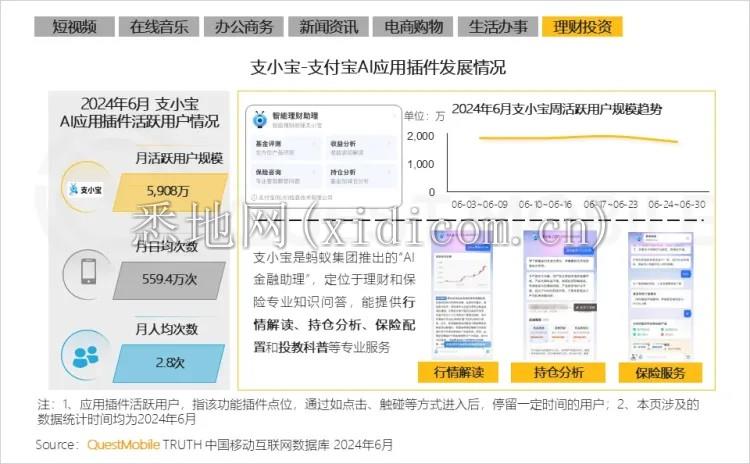750x464 pixels.
Task: Click the 06-10~06-16 x-axis label
Action: (x=545, y=204)
